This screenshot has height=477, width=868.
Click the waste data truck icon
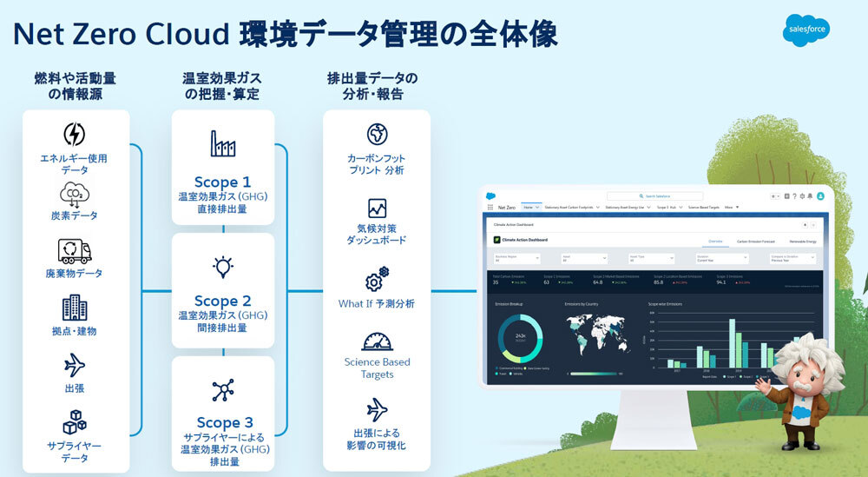[x=74, y=251]
